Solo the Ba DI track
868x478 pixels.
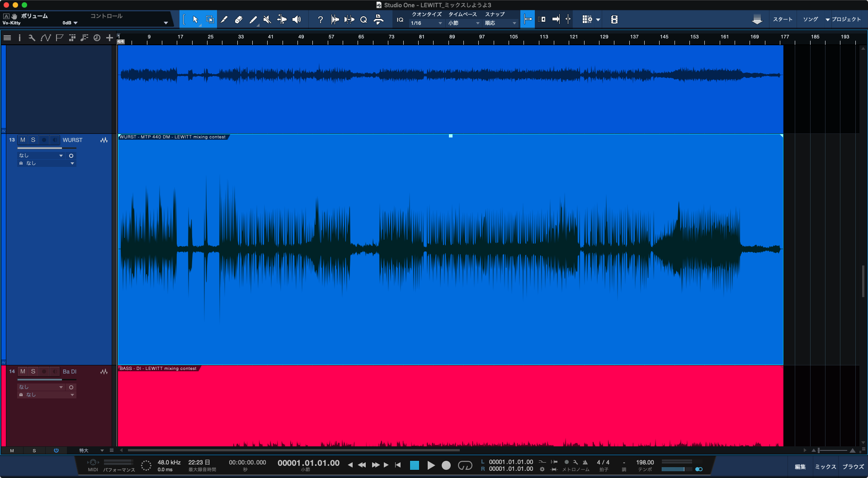click(x=33, y=372)
